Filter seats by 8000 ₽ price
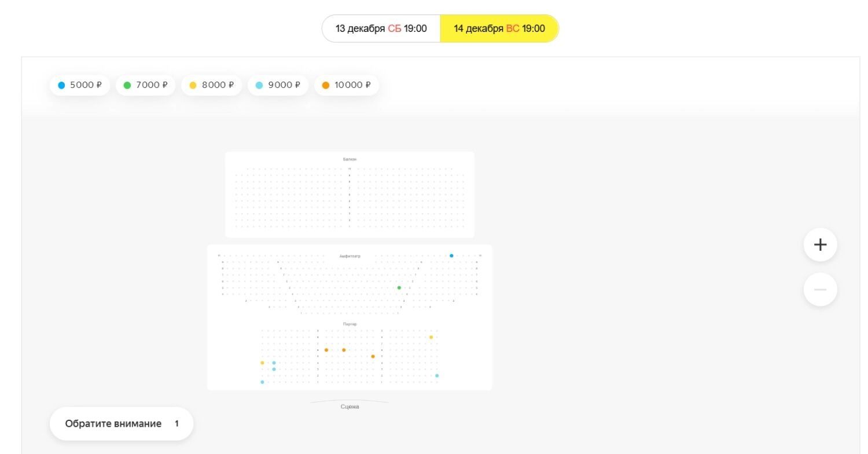Screen dimensions: 868x454 (212, 85)
